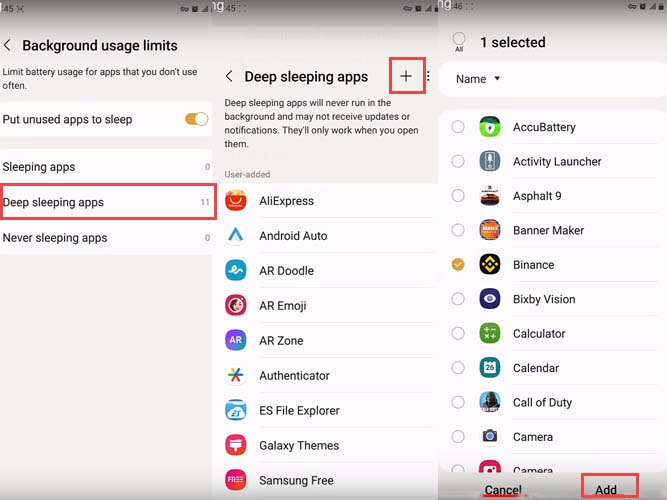Tap the Banner Maker app icon

pos(490,230)
